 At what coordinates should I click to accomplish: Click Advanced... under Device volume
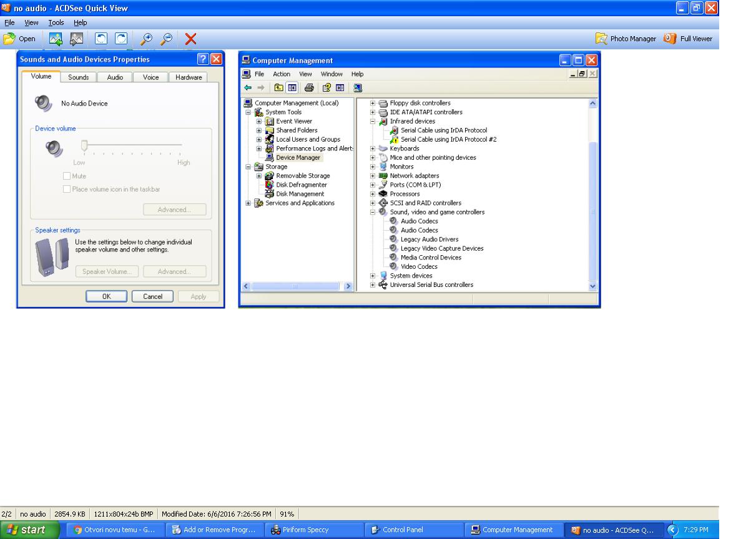[x=174, y=210]
